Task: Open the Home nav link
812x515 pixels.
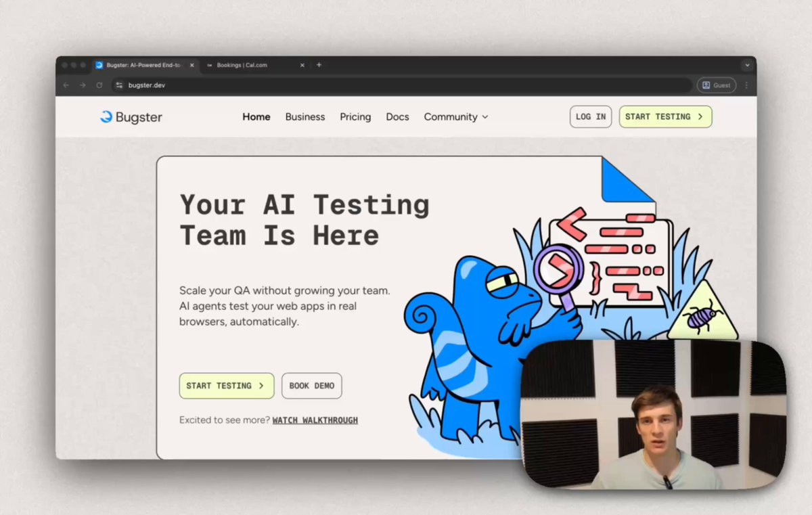Action: tap(256, 116)
